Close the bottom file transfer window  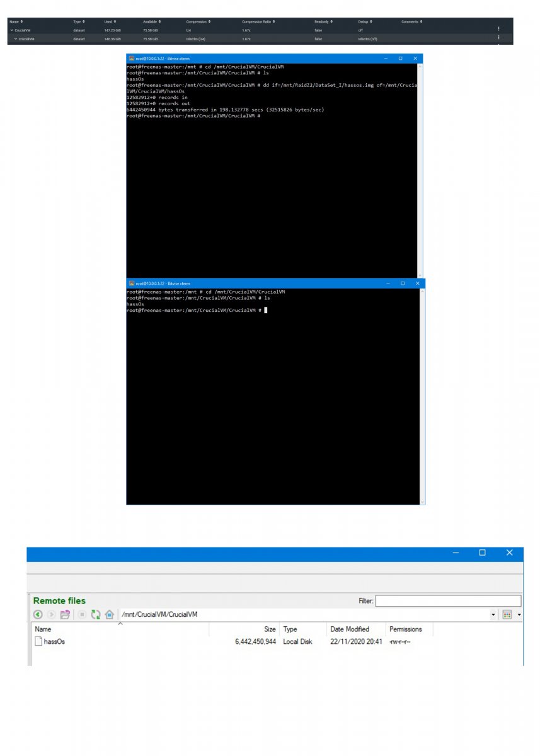tap(509, 553)
